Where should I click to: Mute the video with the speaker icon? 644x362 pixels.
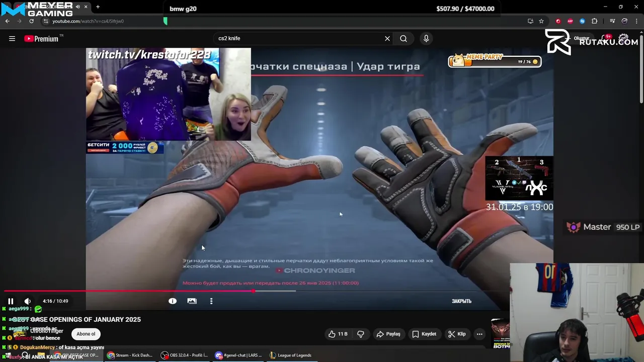pos(28,301)
